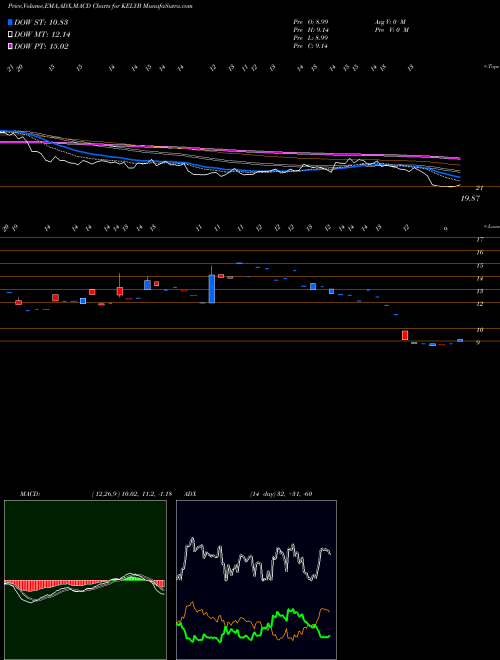Click the 21 level label on EMA chart
This screenshot has width=500, height=660.
click(x=479, y=188)
